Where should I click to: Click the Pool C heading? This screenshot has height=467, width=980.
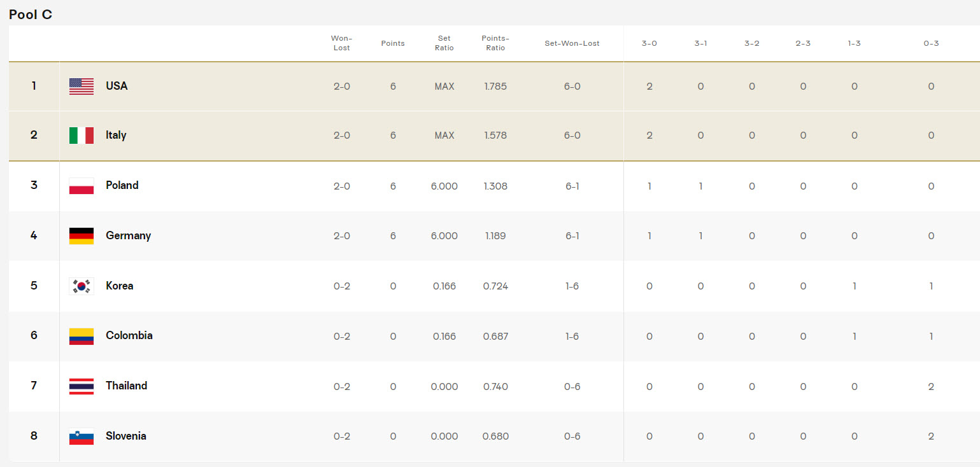(31, 15)
